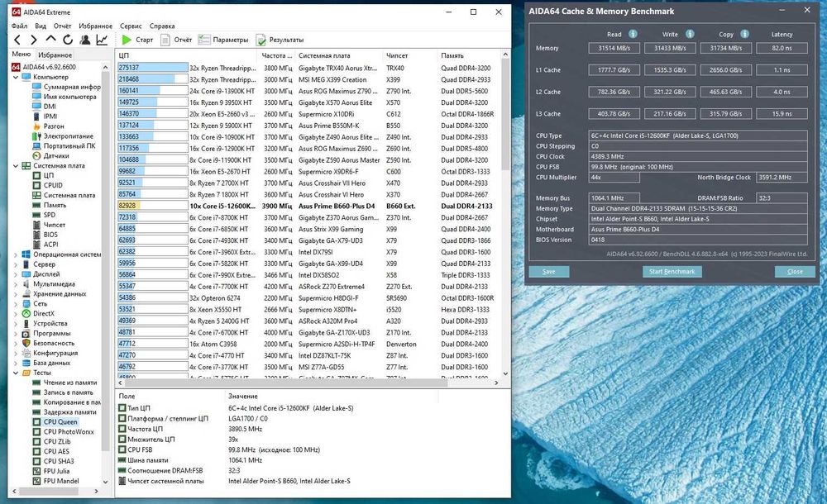
Task: Select the CPU SHA3 test
Action: (53, 461)
